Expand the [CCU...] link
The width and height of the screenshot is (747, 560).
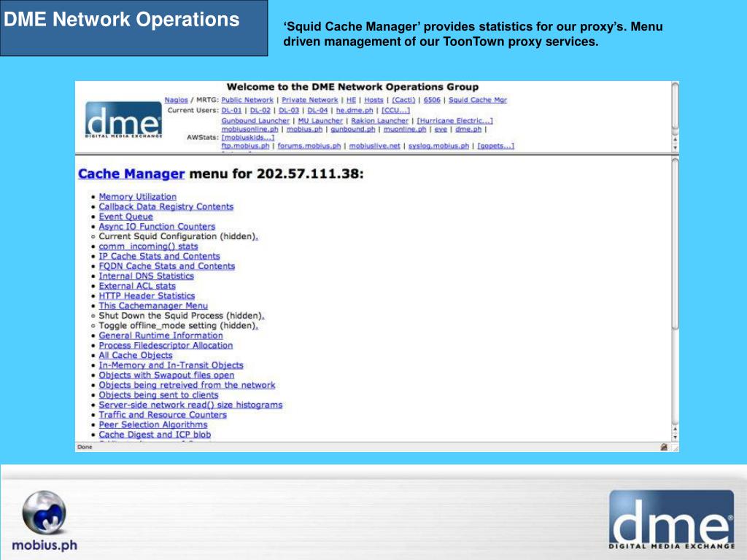(x=395, y=111)
